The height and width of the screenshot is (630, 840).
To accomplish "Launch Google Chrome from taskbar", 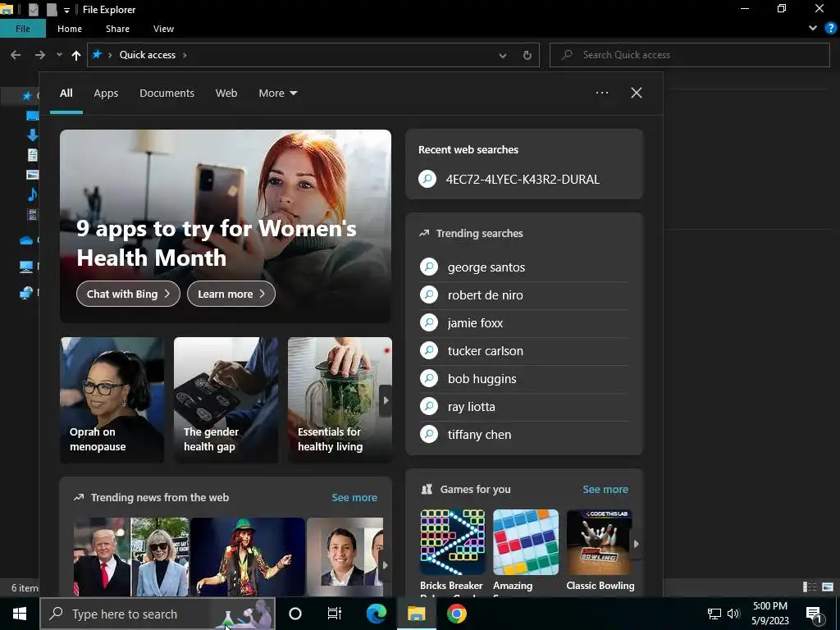I will tap(456, 614).
